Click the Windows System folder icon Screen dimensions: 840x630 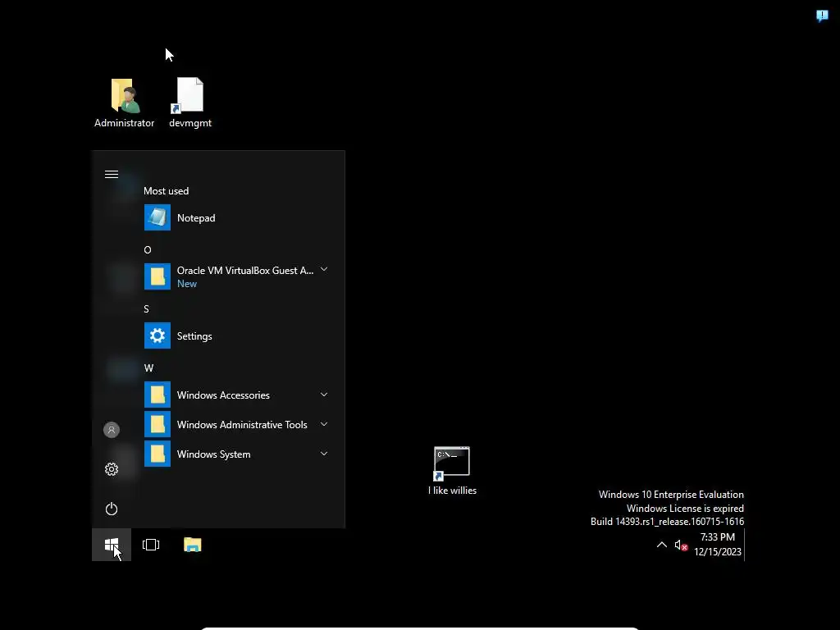tap(157, 454)
